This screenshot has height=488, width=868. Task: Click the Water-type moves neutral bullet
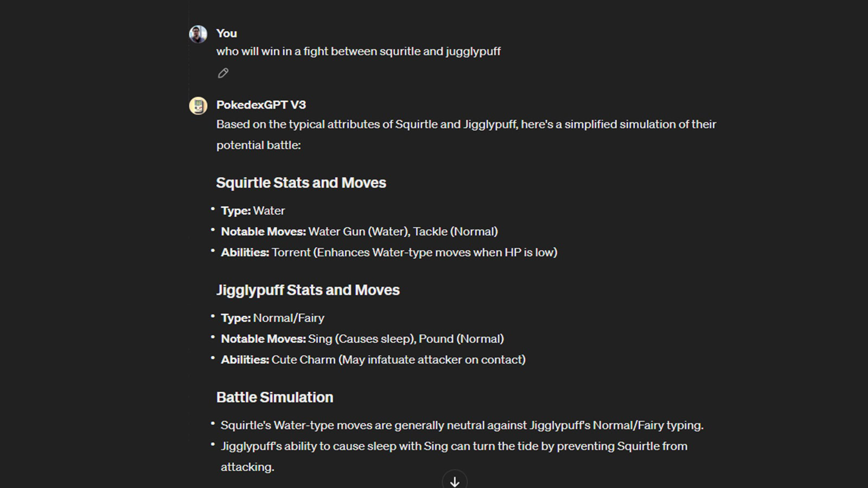click(462, 426)
